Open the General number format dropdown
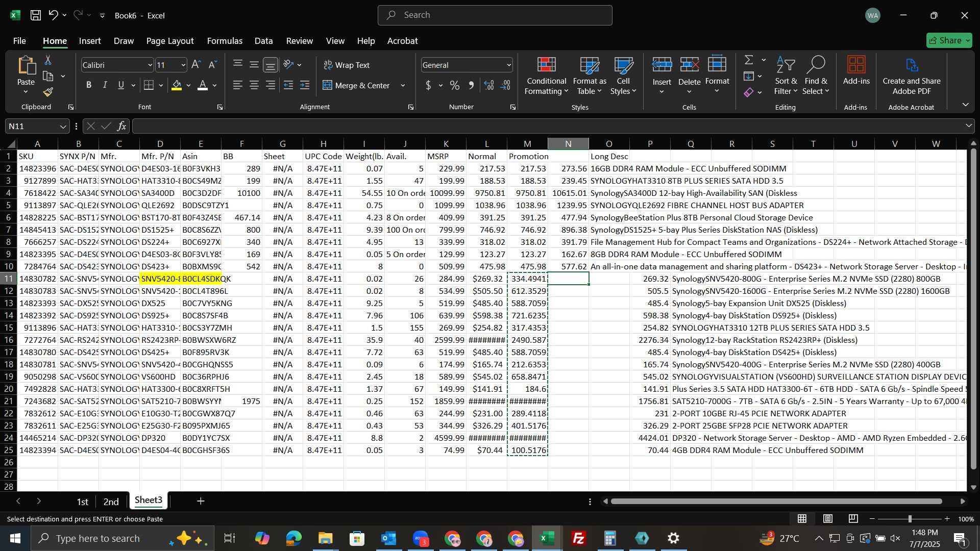 509,65
